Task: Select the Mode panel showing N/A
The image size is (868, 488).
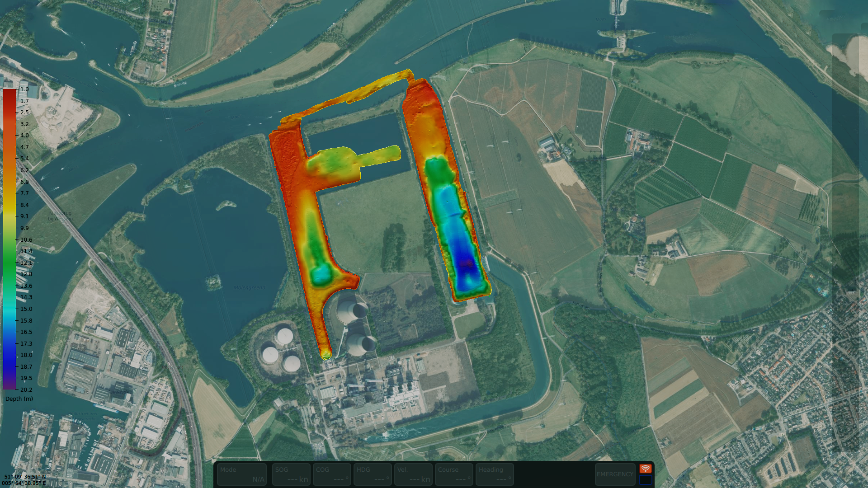Action: [242, 474]
